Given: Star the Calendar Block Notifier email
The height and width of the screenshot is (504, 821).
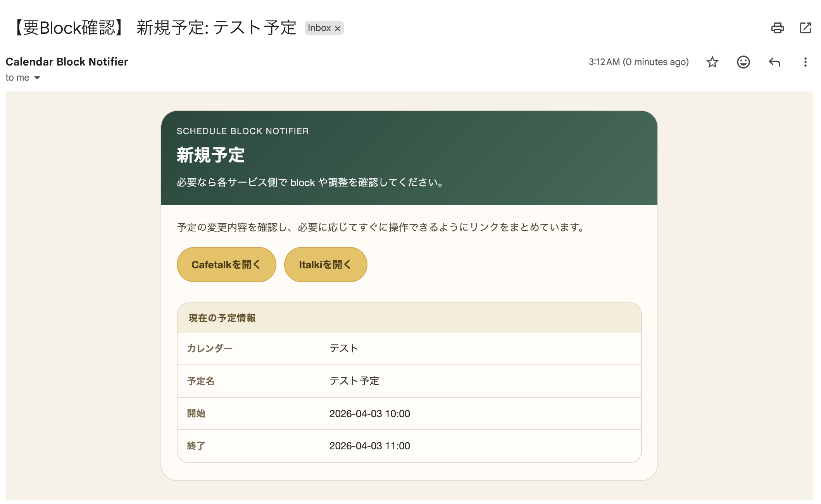Looking at the screenshot, I should pyautogui.click(x=712, y=62).
